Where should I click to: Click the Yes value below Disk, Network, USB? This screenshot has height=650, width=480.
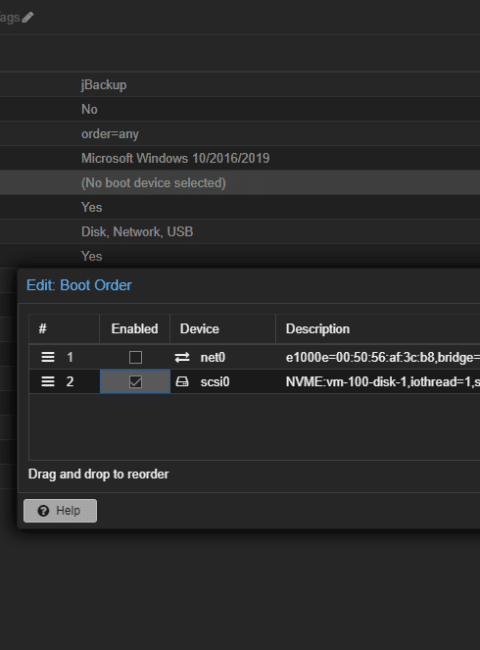click(x=91, y=256)
